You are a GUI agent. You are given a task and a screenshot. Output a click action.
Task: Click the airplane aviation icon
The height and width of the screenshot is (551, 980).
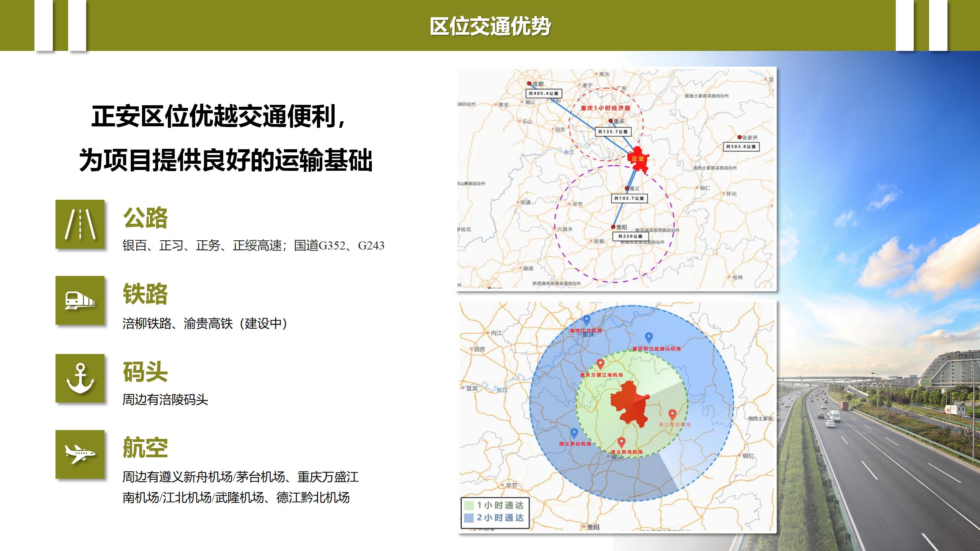(80, 454)
